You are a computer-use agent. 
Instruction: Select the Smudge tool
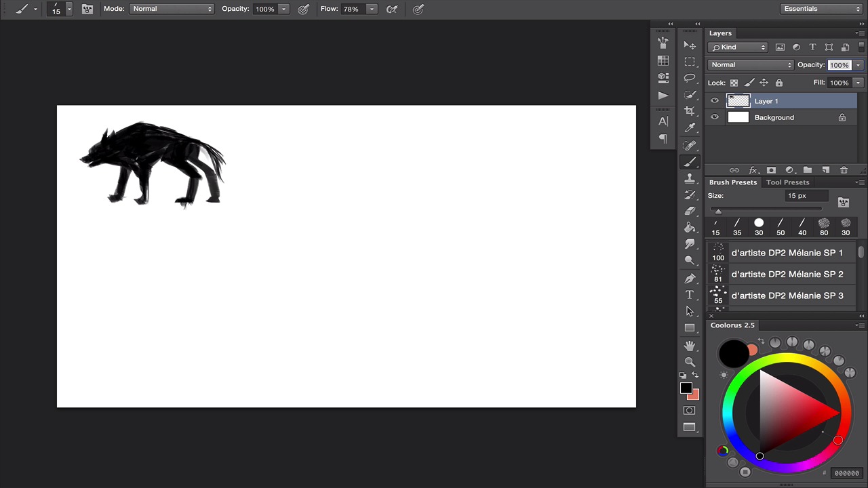(690, 243)
